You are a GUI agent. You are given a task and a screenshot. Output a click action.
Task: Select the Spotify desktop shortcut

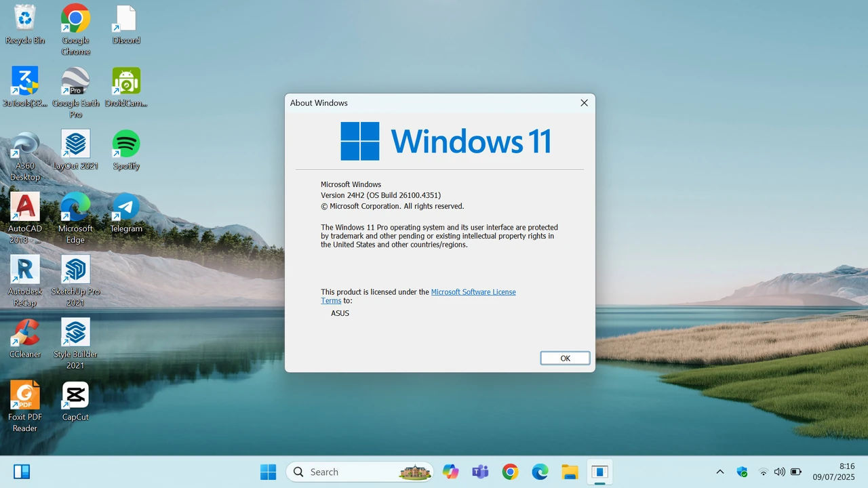click(x=126, y=150)
